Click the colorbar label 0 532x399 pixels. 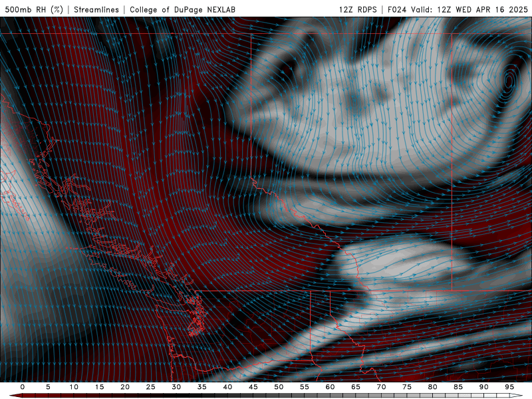point(23,387)
